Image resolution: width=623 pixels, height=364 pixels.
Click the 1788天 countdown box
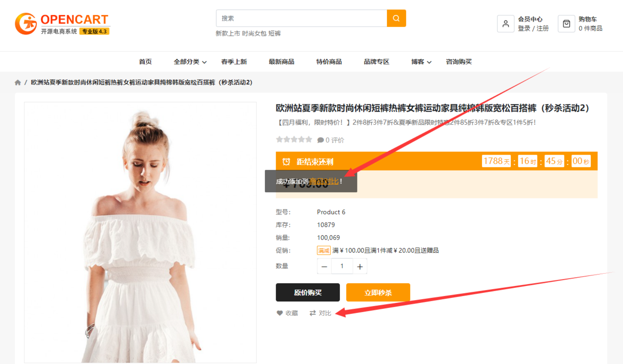496,161
